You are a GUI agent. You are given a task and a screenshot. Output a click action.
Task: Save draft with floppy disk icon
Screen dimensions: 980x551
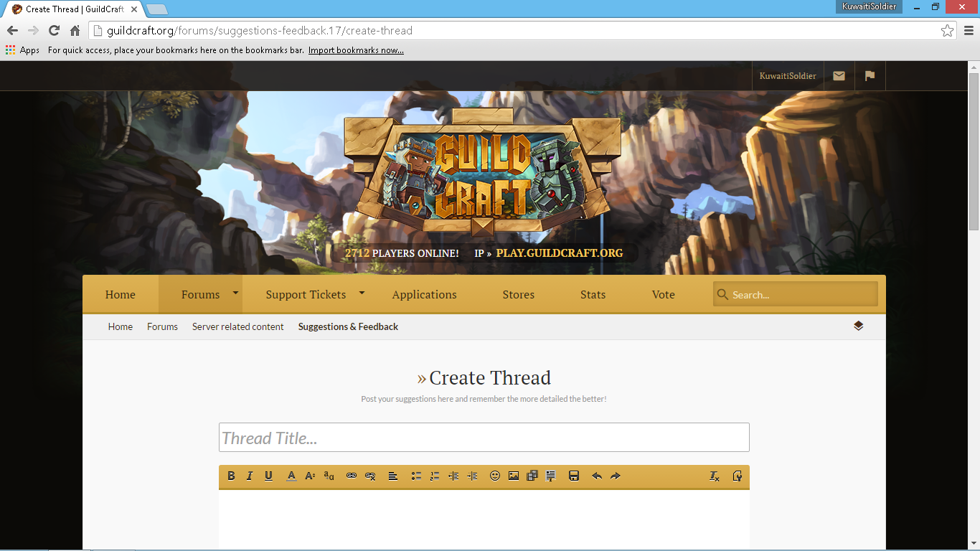(x=574, y=476)
